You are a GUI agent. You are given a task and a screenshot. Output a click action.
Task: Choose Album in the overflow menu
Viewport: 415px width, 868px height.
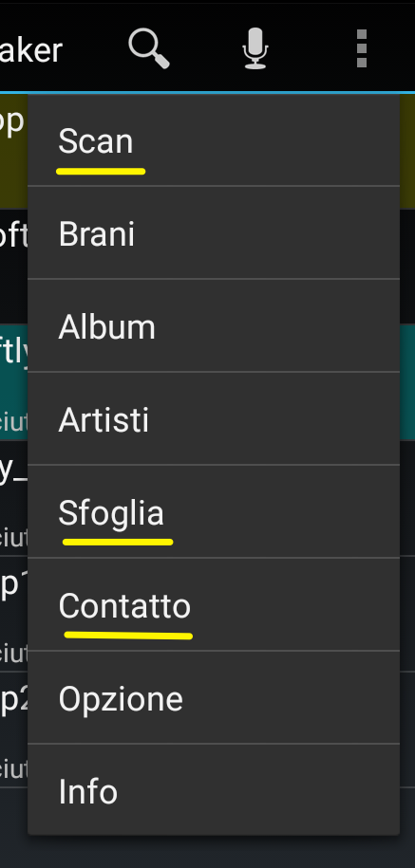pyautogui.click(x=214, y=326)
